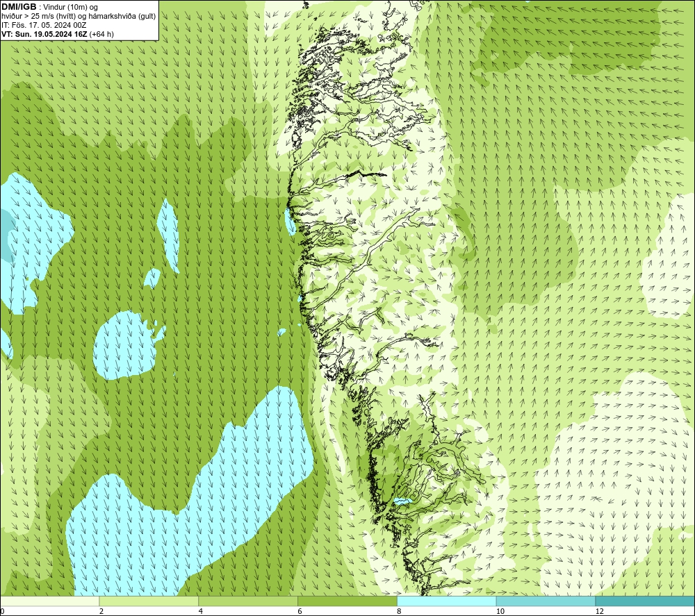Click the 10–12 m/s teal legend segment
The height and width of the screenshot is (616, 695).
point(546,601)
